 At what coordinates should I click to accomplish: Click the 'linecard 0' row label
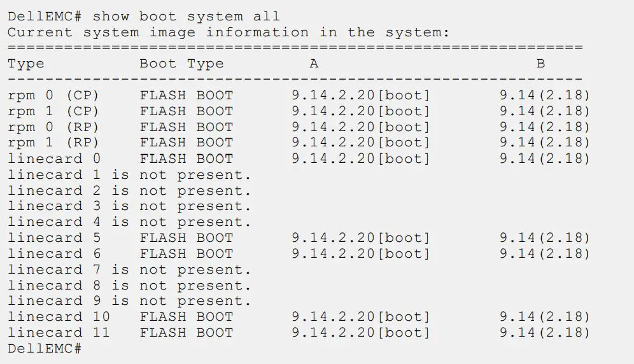pos(54,158)
